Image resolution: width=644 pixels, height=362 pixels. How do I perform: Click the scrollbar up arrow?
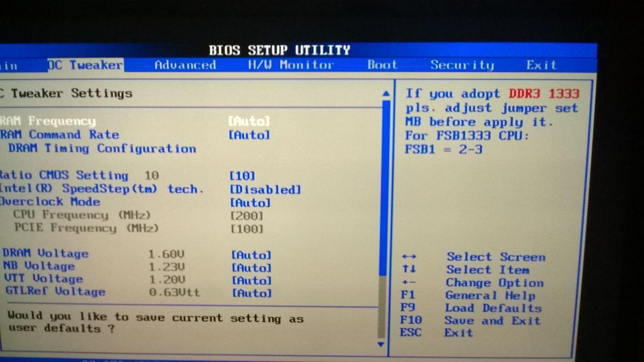point(386,94)
